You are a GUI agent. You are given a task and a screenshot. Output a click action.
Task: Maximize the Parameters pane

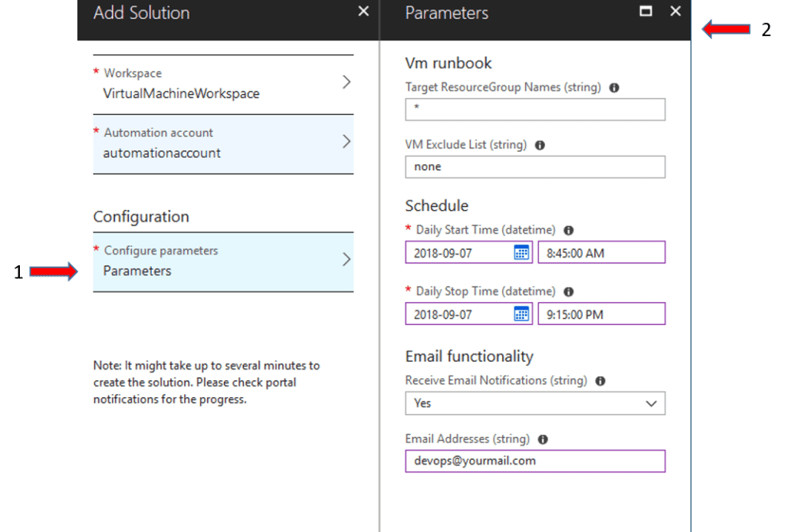645,11
